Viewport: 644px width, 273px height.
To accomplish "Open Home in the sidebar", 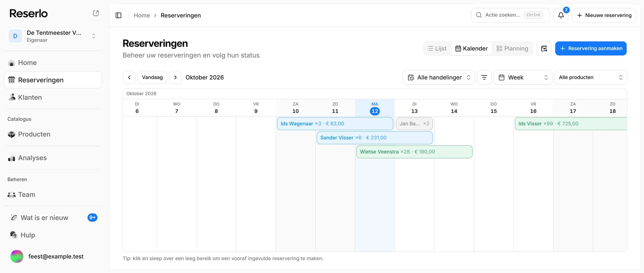I will [53, 63].
